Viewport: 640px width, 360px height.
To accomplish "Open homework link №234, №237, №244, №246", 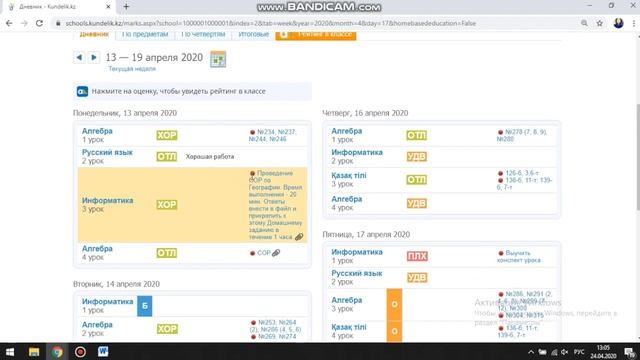I will (273, 136).
